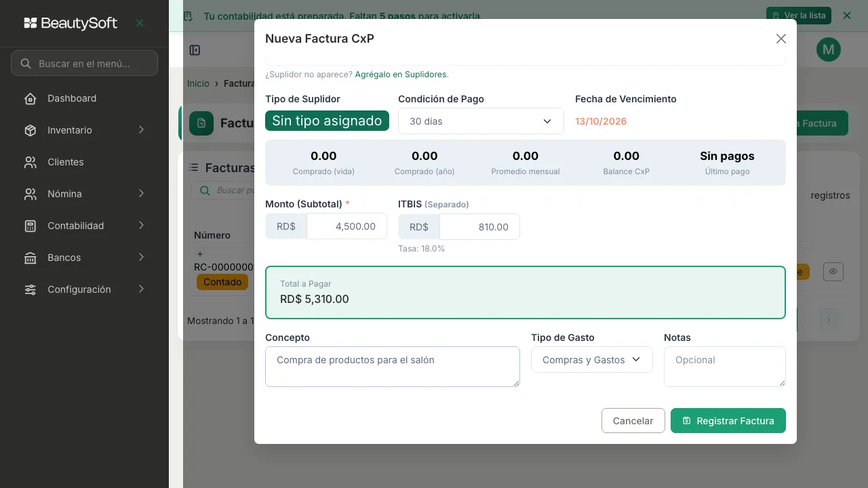Image resolution: width=868 pixels, height=488 pixels.
Task: Click the Sin pagos último pago stat
Action: (x=727, y=163)
